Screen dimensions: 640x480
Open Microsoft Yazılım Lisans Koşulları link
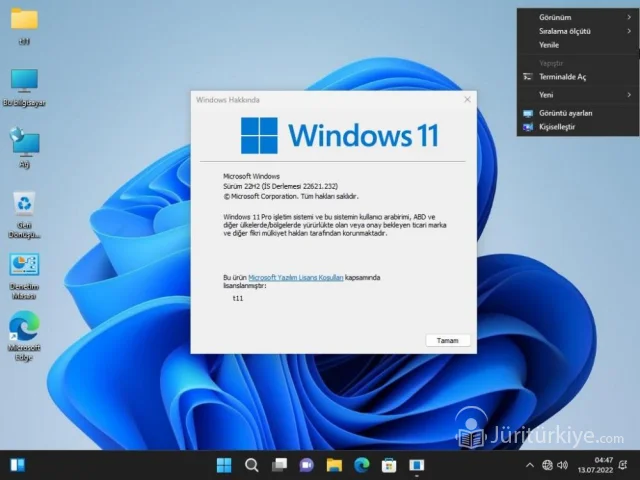click(x=296, y=278)
